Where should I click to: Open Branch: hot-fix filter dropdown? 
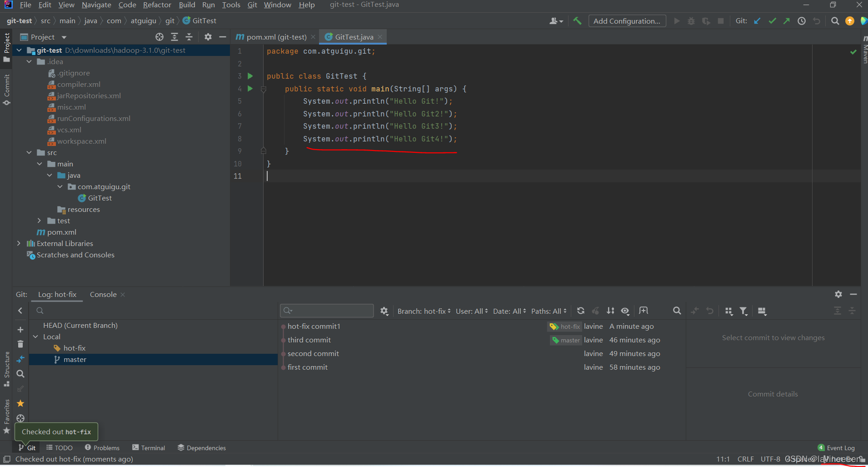[x=424, y=311]
